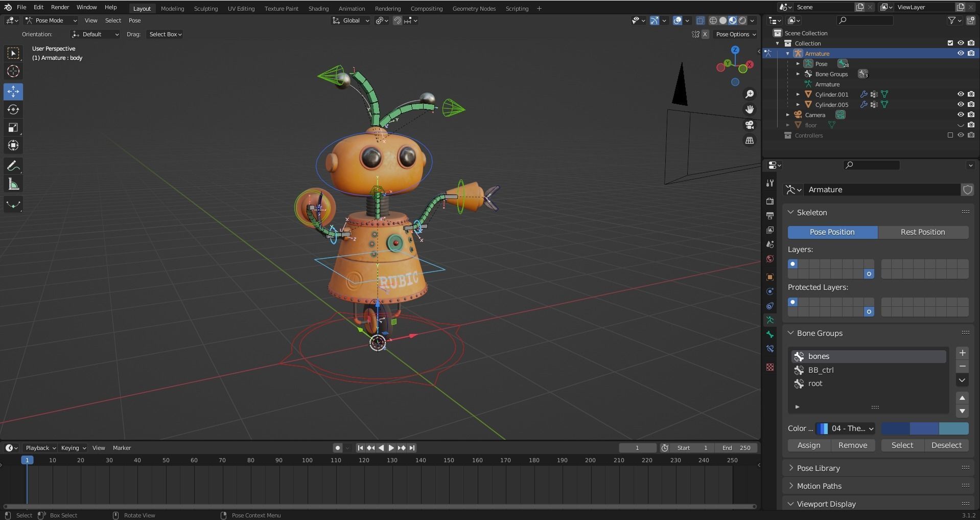The width and height of the screenshot is (980, 520).
Task: Toggle the fake user shield for Armature
Action: (967, 190)
